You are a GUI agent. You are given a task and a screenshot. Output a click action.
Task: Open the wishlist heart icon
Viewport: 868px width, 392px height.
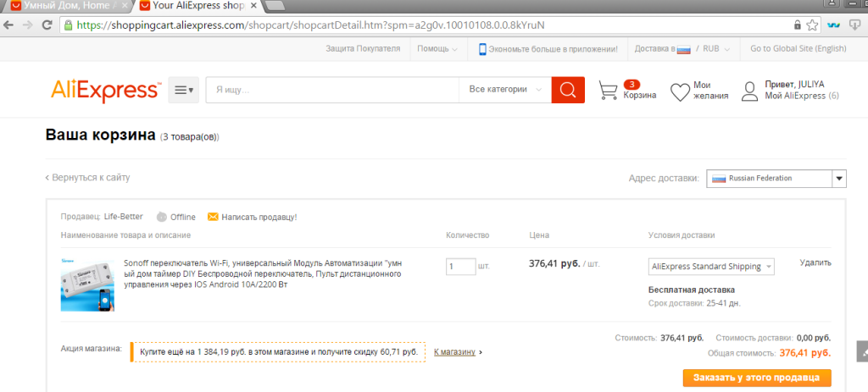(x=680, y=91)
